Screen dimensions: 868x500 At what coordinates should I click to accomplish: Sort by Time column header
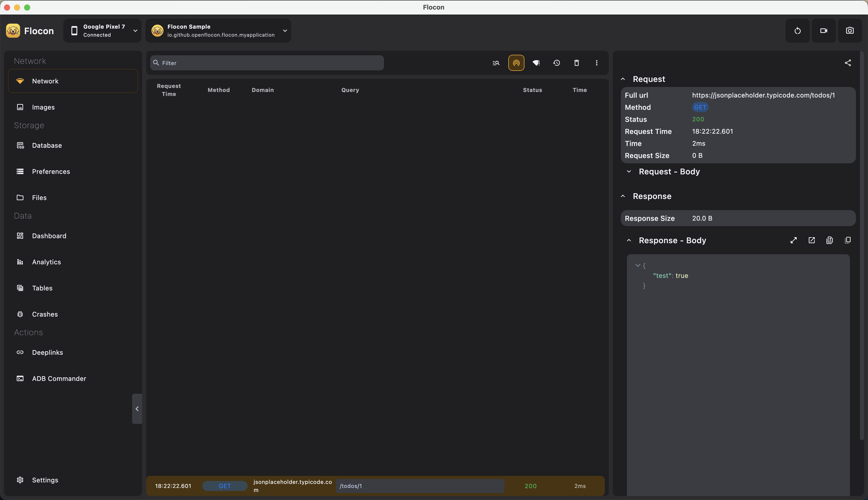point(580,90)
